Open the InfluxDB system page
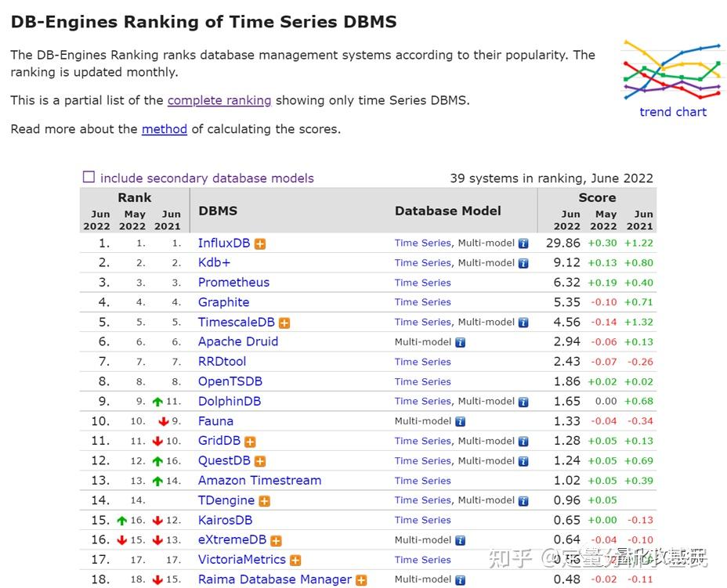Screen dimensions: 727x588 click(x=224, y=243)
